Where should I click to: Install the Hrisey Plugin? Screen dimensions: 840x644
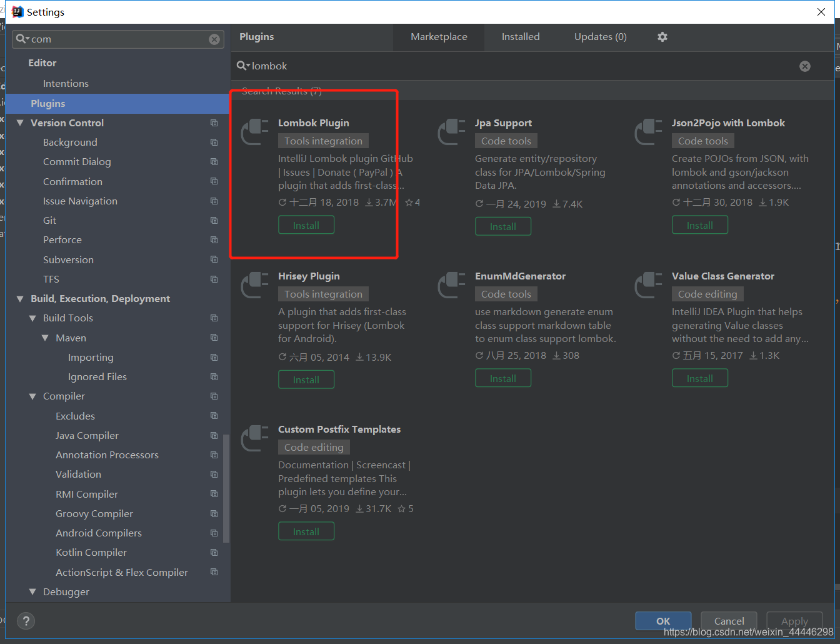306,380
